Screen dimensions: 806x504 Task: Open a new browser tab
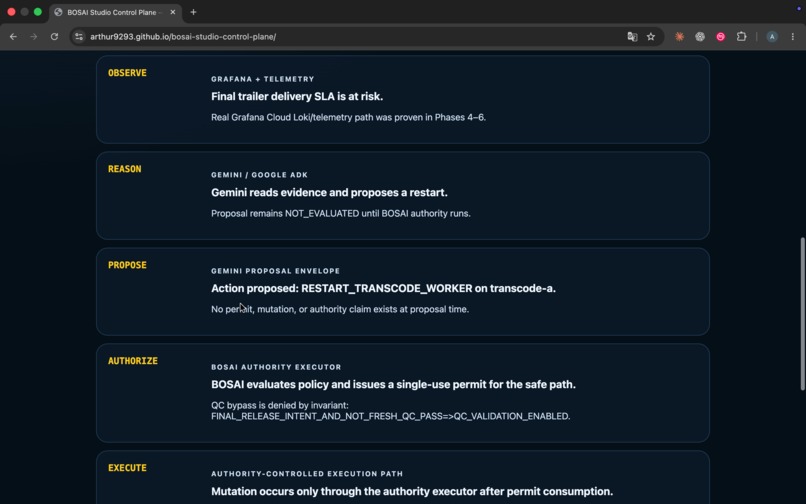click(x=193, y=12)
